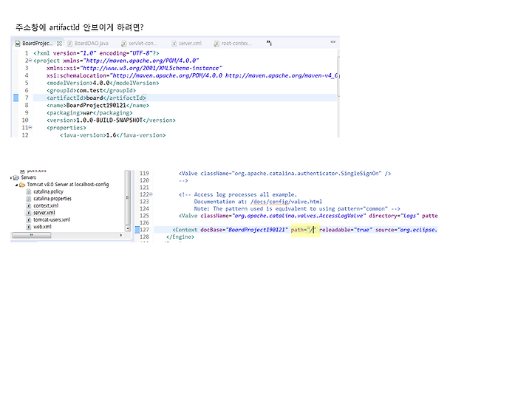Minimize the editor area with the minimize icon
This screenshot has height=399, width=532.
coord(332,41)
